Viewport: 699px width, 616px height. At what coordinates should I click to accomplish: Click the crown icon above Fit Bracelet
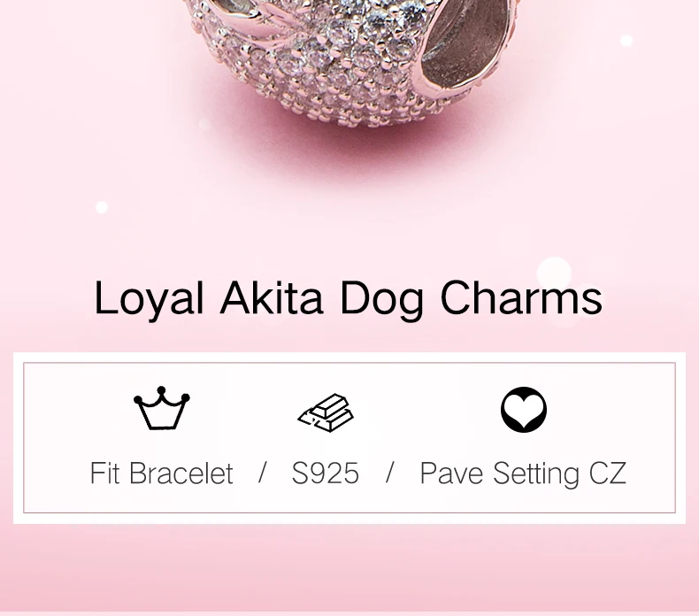tap(161, 408)
